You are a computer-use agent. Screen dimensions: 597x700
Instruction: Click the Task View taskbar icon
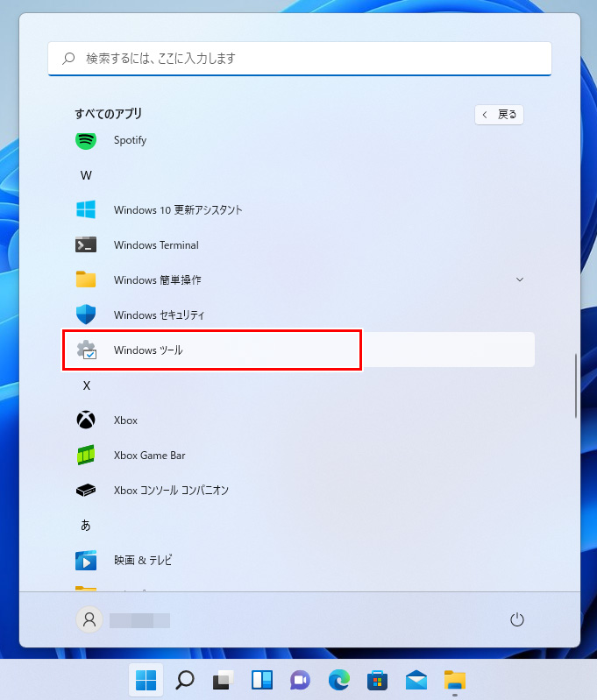[x=223, y=680]
